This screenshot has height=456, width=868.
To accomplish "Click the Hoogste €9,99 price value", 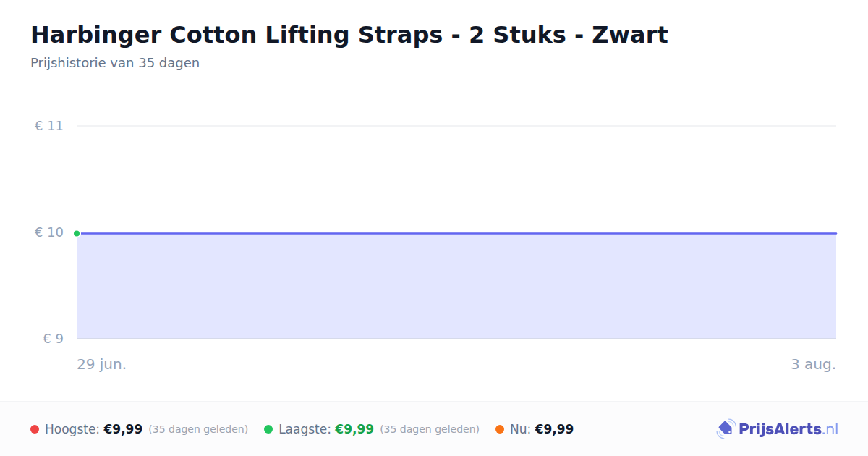I will click(x=123, y=429).
